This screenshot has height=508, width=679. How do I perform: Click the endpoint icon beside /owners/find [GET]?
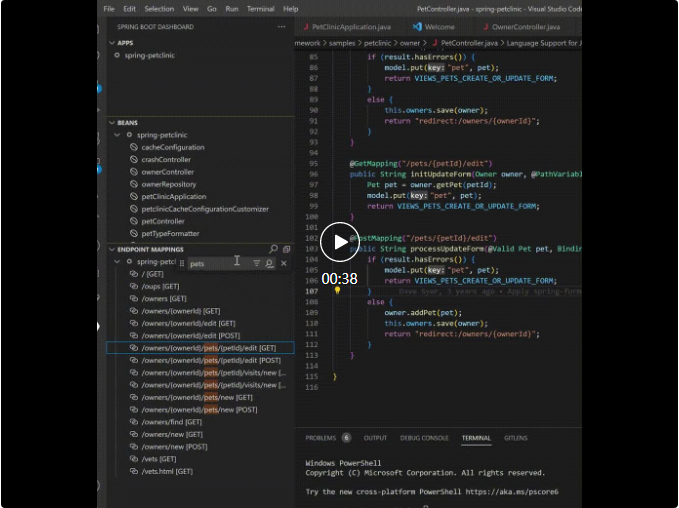coord(134,422)
